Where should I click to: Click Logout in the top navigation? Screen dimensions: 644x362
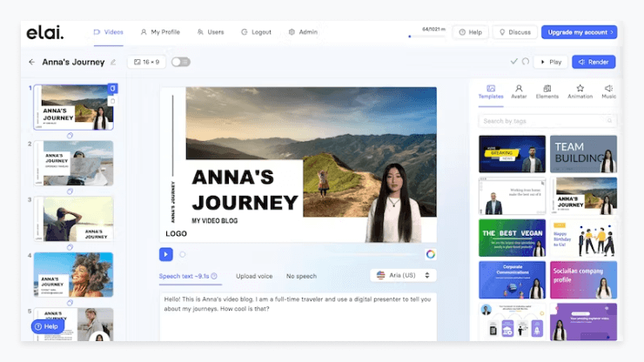[256, 32]
